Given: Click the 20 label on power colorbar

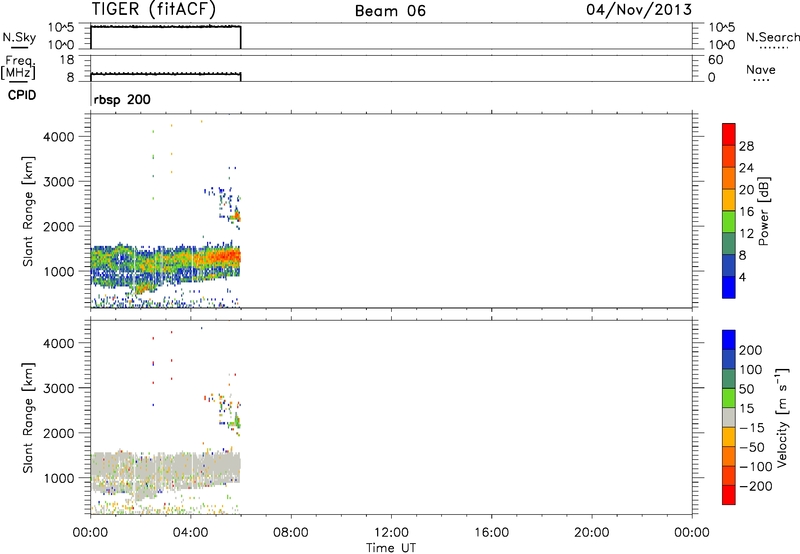Looking at the screenshot, I should click(x=746, y=190).
